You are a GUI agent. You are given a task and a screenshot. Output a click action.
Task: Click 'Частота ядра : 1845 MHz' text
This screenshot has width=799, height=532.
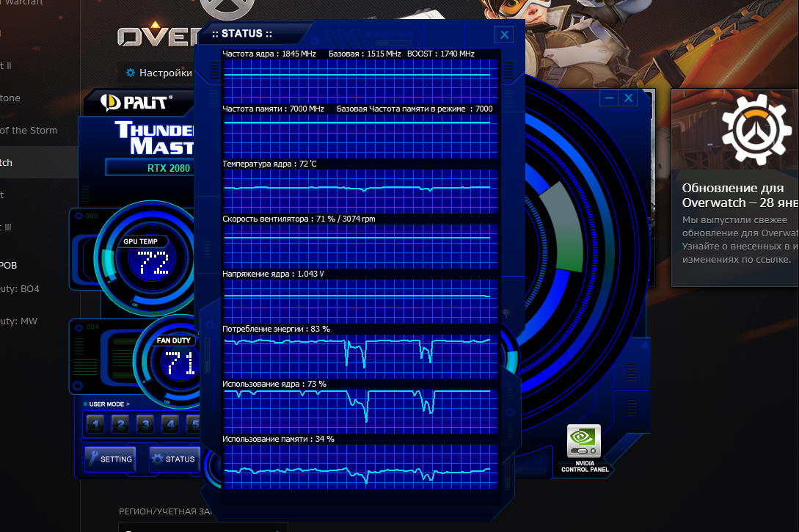(x=269, y=54)
